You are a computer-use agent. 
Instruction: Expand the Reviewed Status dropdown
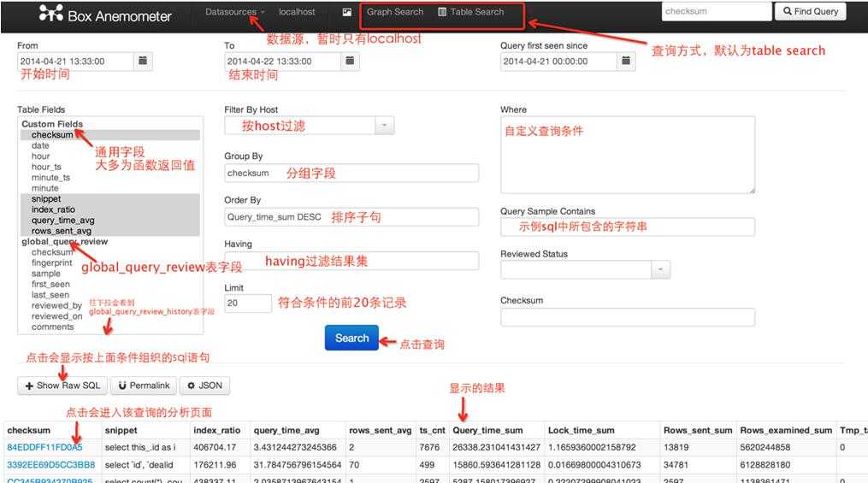(x=660, y=269)
